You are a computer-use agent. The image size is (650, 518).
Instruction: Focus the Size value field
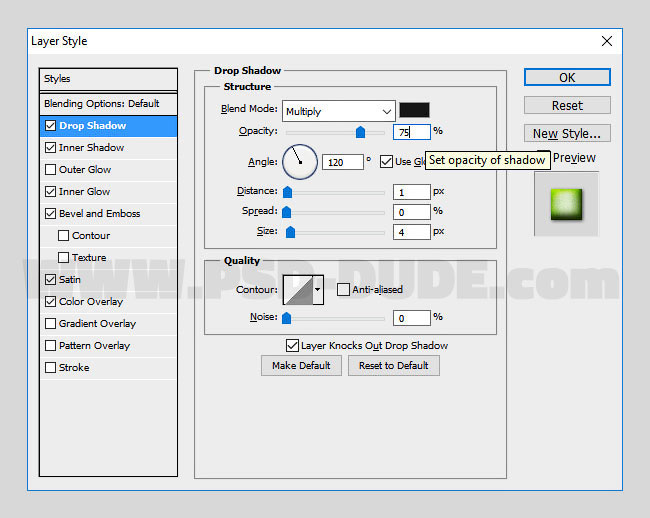pyautogui.click(x=412, y=232)
